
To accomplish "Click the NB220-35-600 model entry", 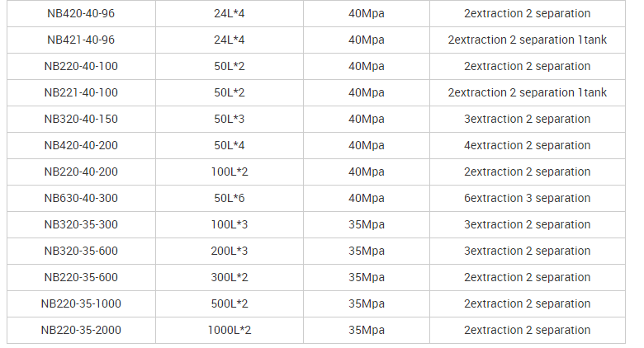I will pyautogui.click(x=81, y=277).
